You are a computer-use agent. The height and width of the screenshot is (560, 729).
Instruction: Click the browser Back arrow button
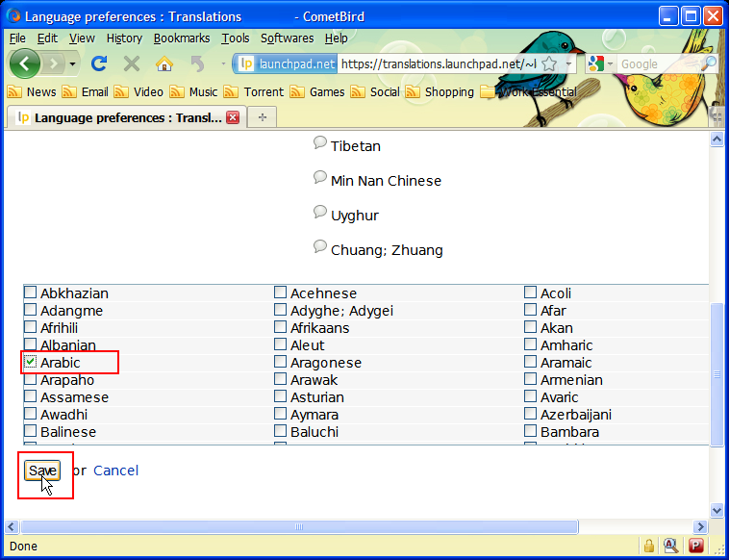[24, 64]
